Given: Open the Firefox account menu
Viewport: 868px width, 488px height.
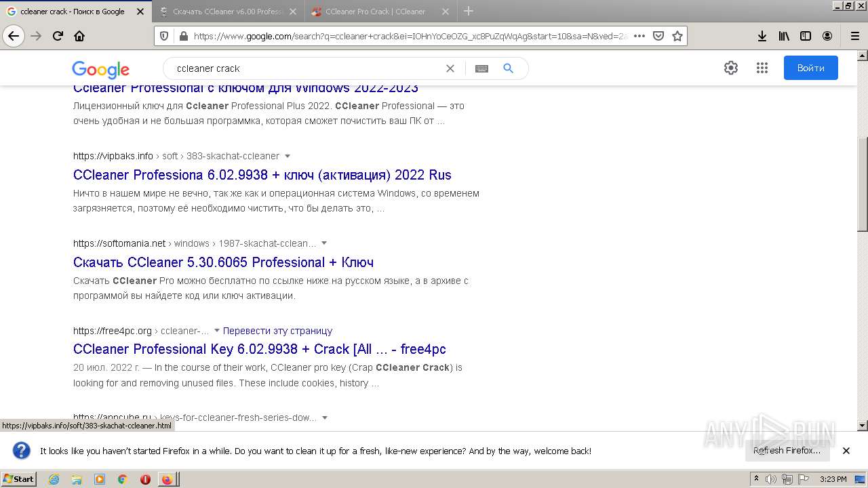Looking at the screenshot, I should (827, 36).
